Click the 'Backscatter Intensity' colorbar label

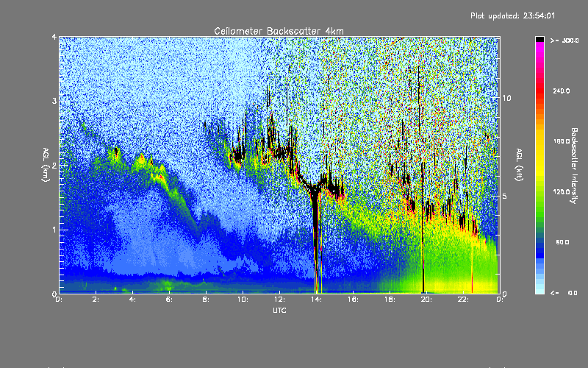tap(574, 166)
